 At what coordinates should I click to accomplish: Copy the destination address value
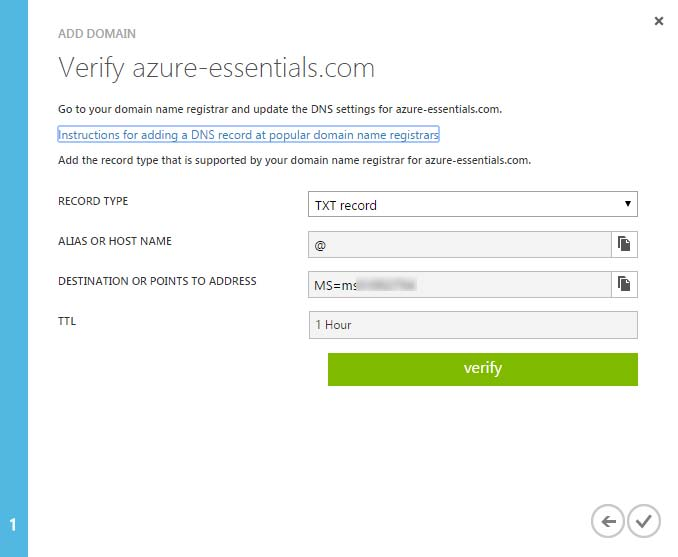tap(624, 284)
